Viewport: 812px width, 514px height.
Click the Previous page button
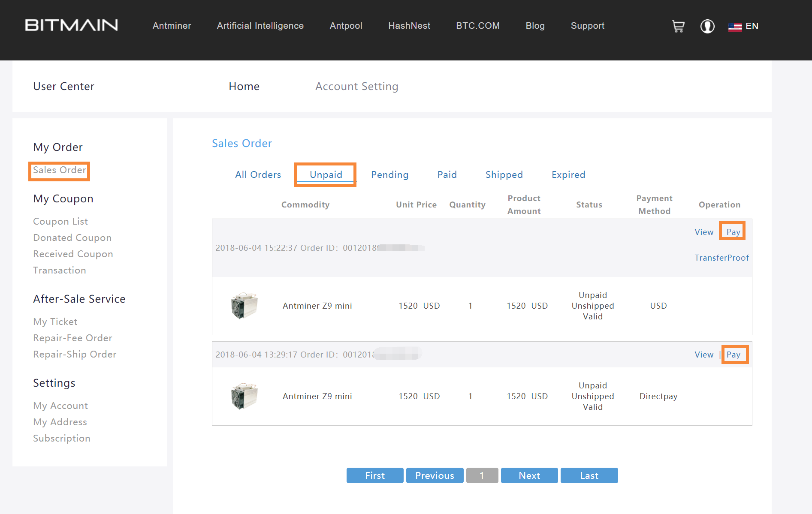click(435, 475)
